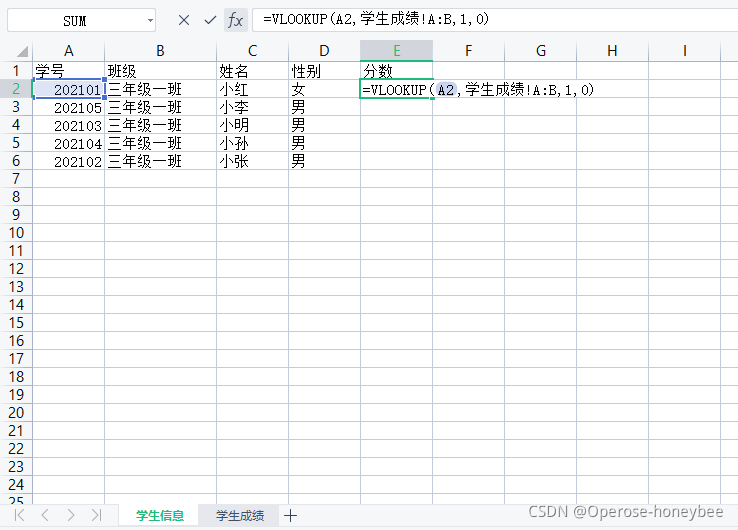
Task: Select column A header
Action: [x=69, y=51]
